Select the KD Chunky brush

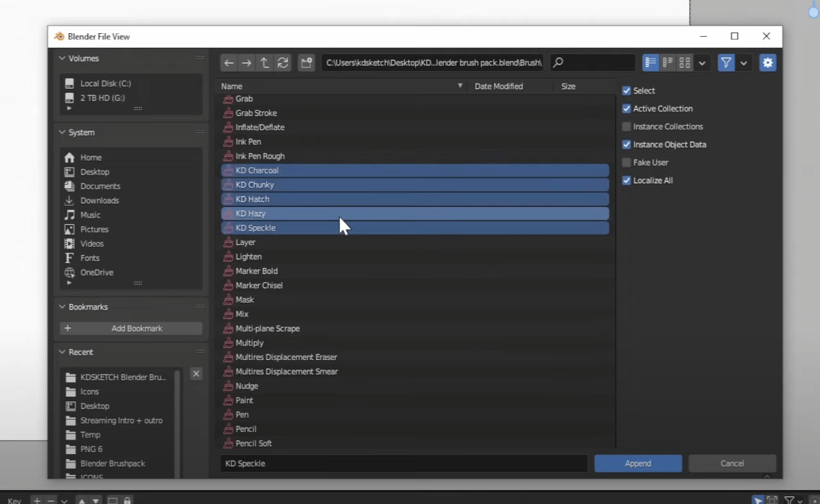(x=415, y=185)
